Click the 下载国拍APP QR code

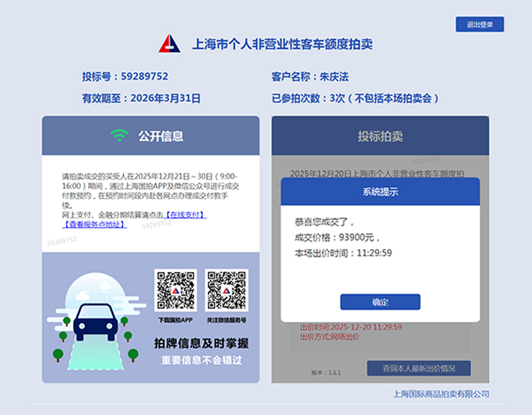coord(175,291)
